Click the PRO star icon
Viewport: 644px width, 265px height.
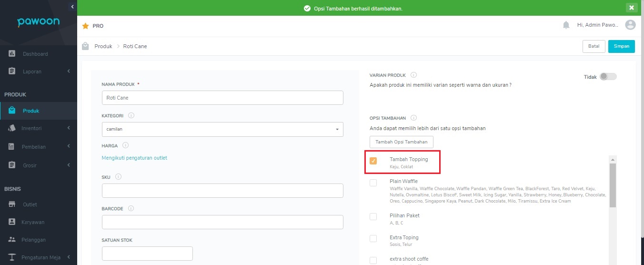[86, 26]
